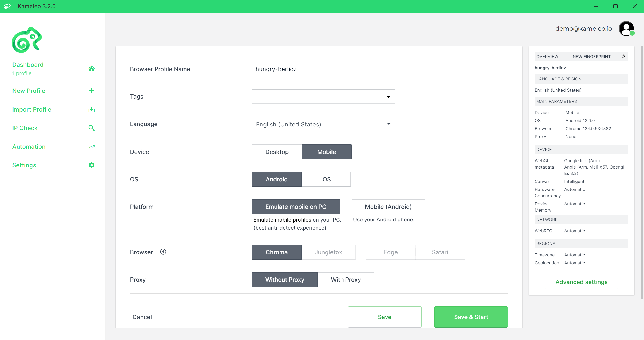This screenshot has width=644, height=340.
Task: Choose Android as the OS
Action: [x=276, y=179]
